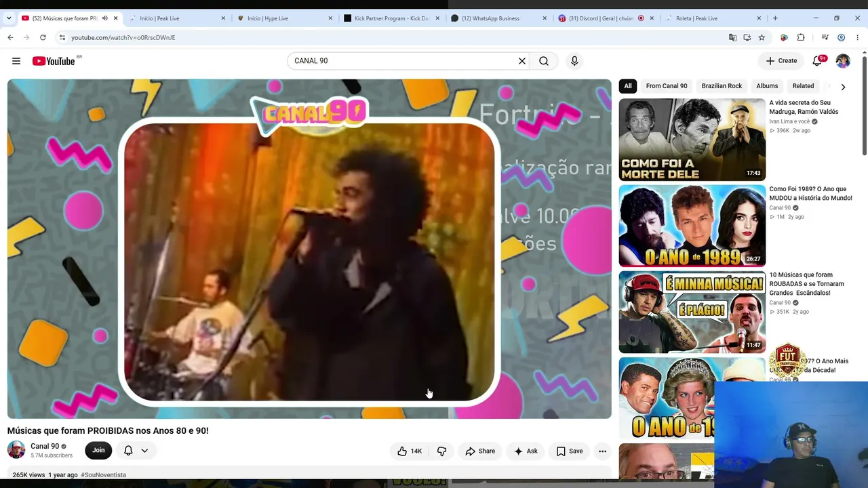
Task: Switch to Roleta | Peak Live tab
Action: pyautogui.click(x=713, y=18)
